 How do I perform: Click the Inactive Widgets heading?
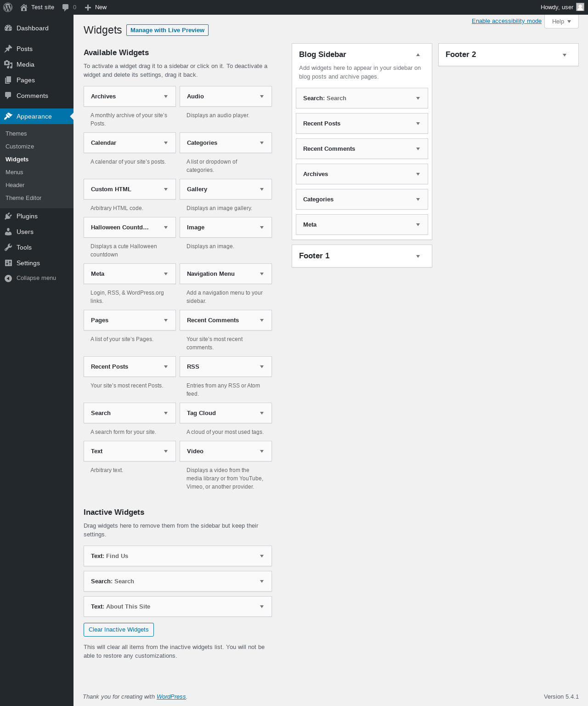114,512
